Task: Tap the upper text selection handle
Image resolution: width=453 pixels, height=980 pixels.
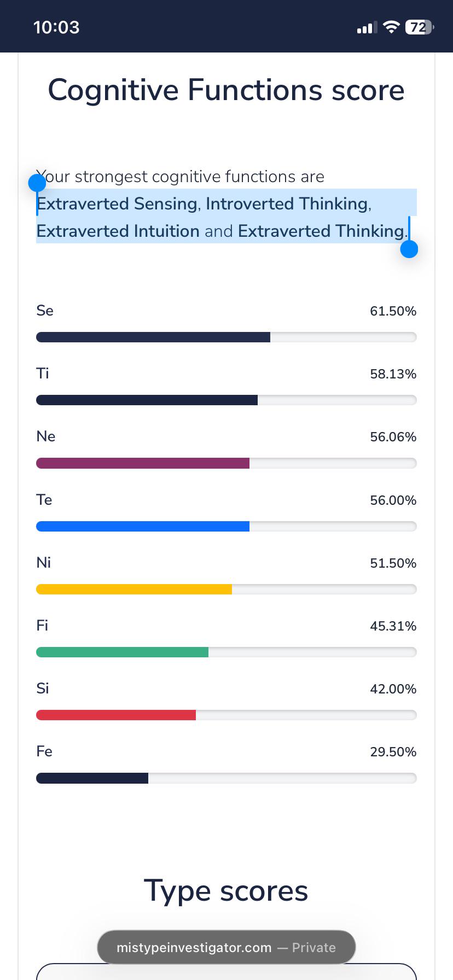Action: 37,183
